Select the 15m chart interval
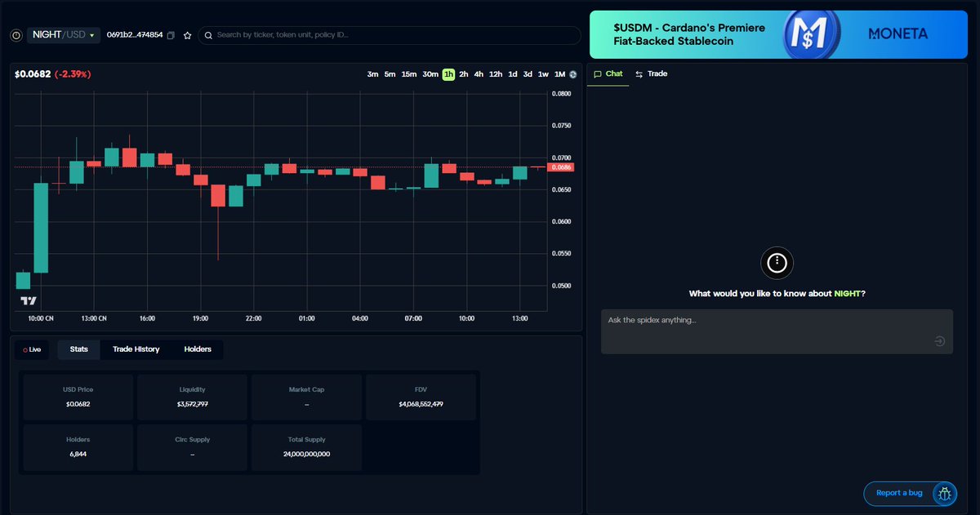Image resolution: width=980 pixels, height=515 pixels. (x=409, y=74)
